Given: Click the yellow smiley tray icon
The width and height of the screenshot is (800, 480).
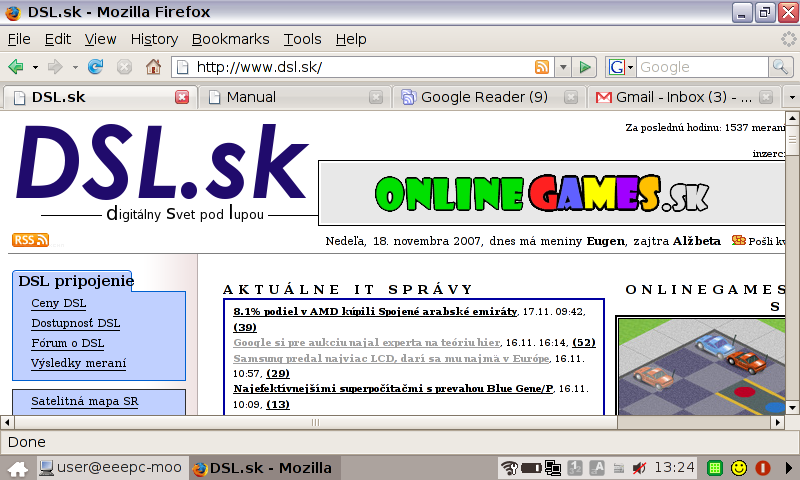Looking at the screenshot, I should 739,467.
